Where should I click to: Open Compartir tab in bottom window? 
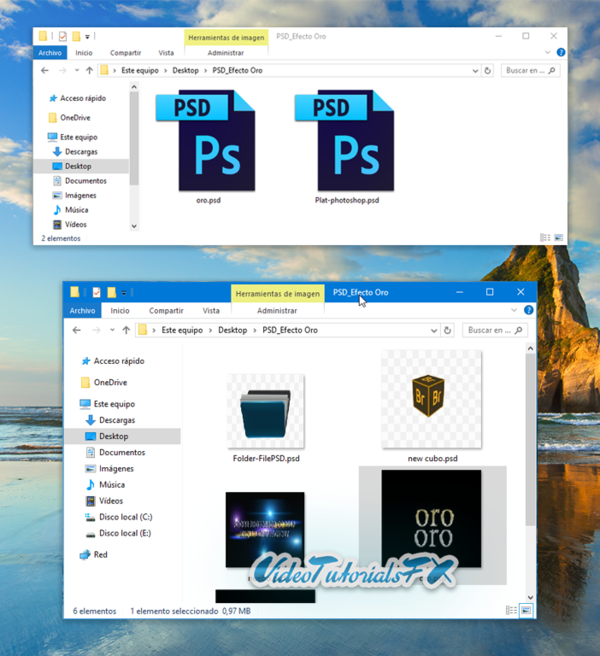166,310
